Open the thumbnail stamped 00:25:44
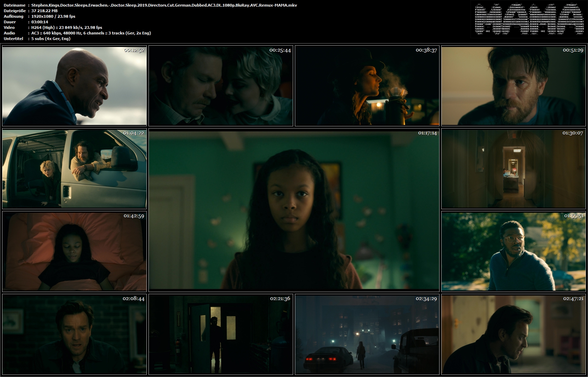Viewport: 588px width, 377px height. (221, 86)
